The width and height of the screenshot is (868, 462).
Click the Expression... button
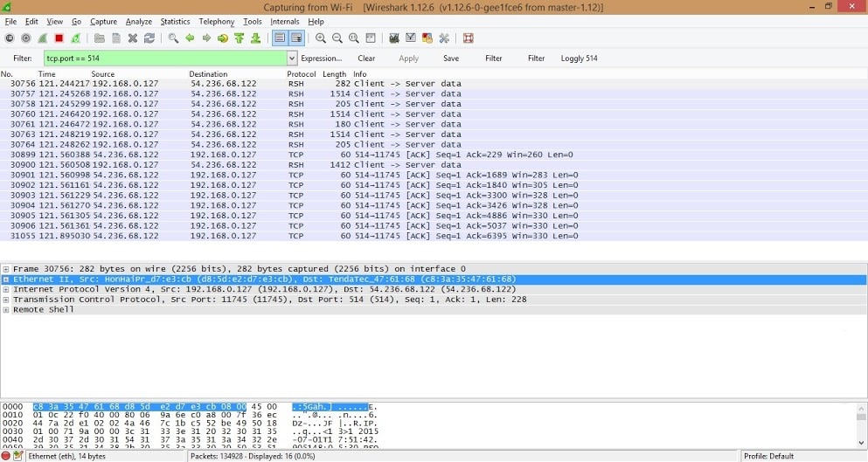pyautogui.click(x=321, y=59)
